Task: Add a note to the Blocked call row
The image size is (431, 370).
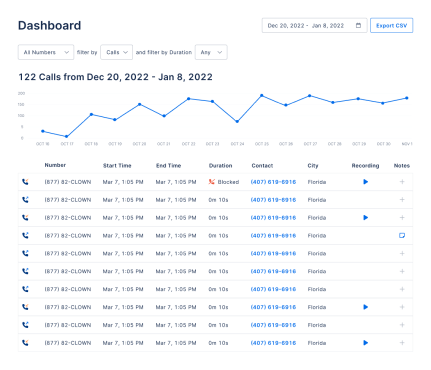Action: pos(402,182)
